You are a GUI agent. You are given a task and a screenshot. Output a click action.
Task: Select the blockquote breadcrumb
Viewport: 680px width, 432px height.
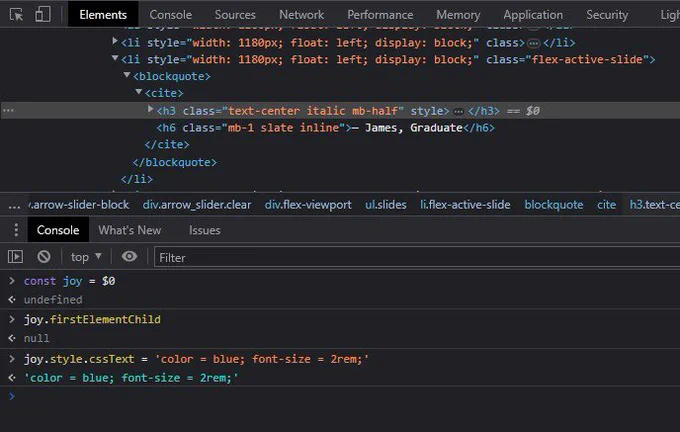point(554,205)
